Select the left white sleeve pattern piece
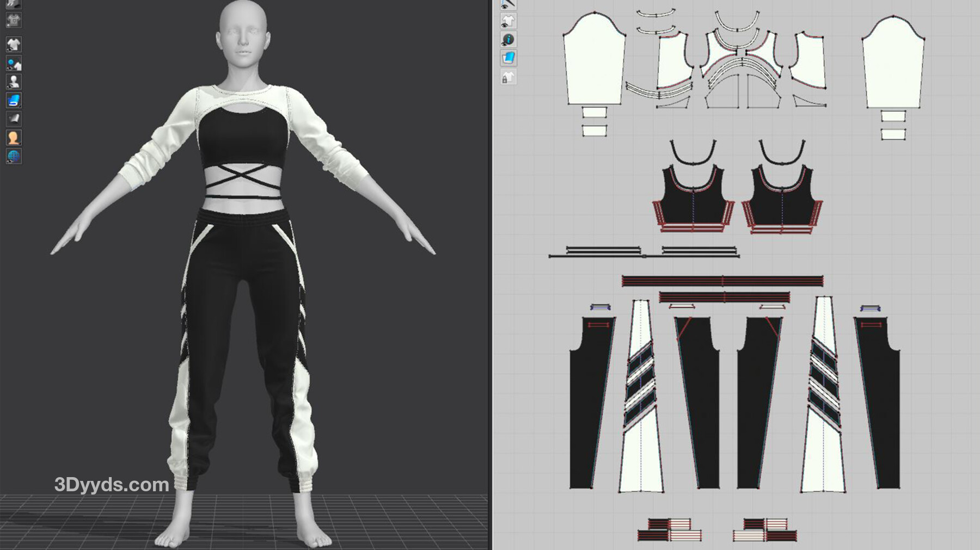Screen dimensions: 980x550 tap(594, 63)
